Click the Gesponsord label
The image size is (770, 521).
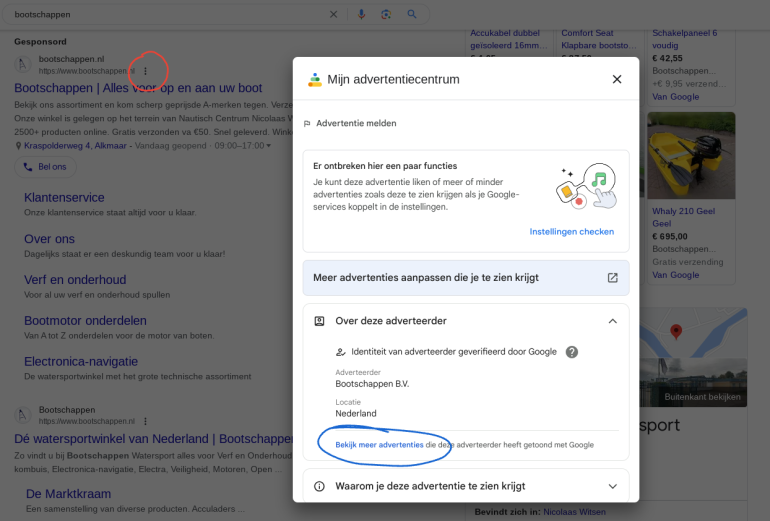[x=40, y=42]
